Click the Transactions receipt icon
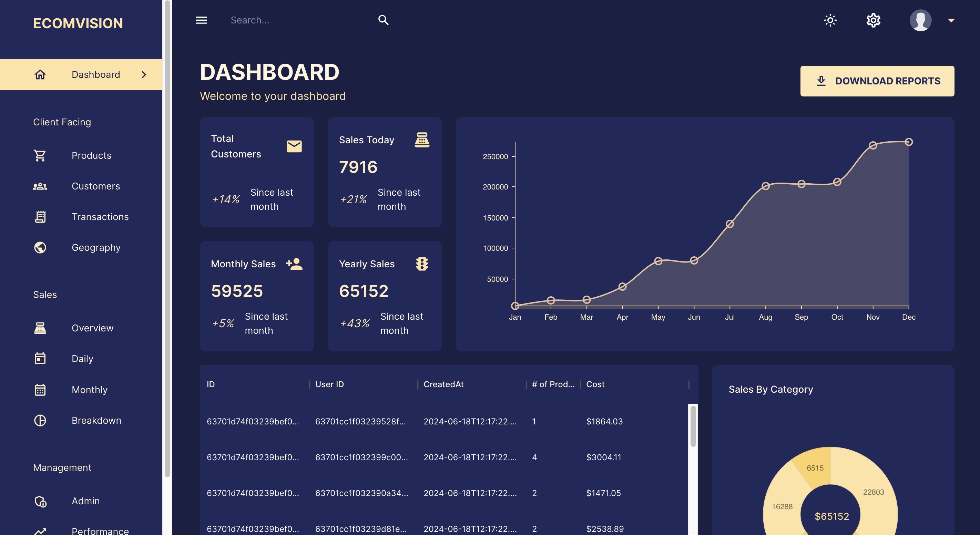Image resolution: width=980 pixels, height=535 pixels. click(40, 217)
